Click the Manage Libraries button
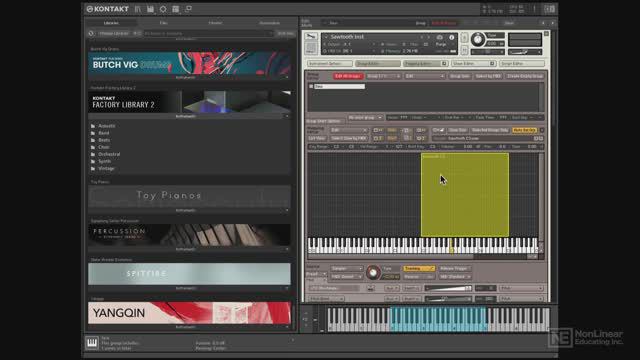The image size is (640, 360). point(113,33)
